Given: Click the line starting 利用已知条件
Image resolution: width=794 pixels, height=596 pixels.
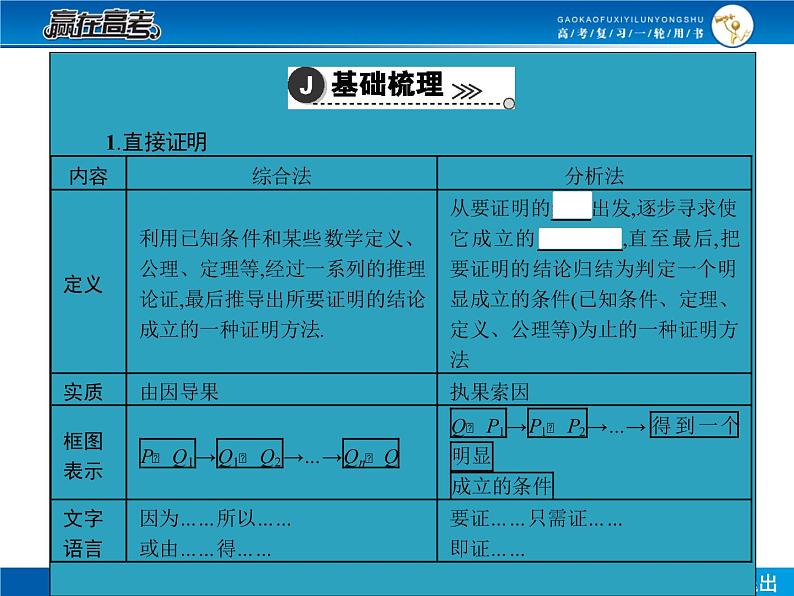Looking at the screenshot, I should 279,238.
